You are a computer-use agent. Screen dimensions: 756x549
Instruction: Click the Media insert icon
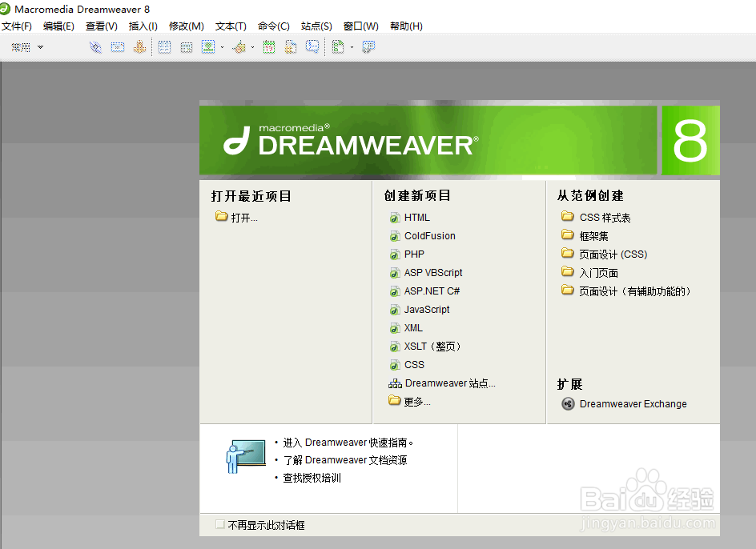[239, 47]
